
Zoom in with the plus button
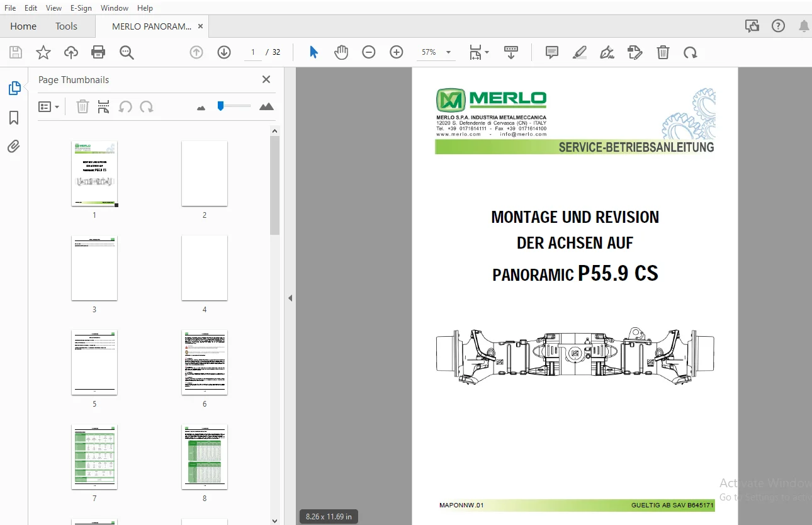(397, 52)
